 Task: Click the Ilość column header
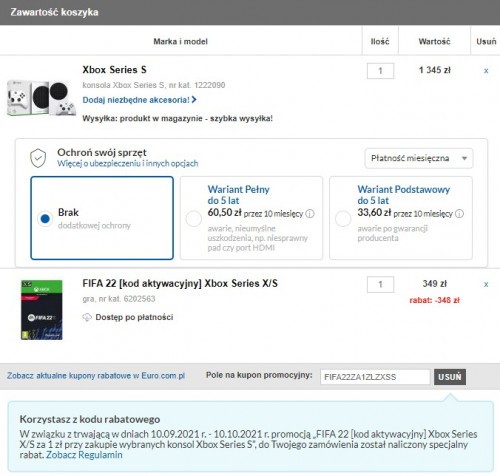pyautogui.click(x=380, y=42)
